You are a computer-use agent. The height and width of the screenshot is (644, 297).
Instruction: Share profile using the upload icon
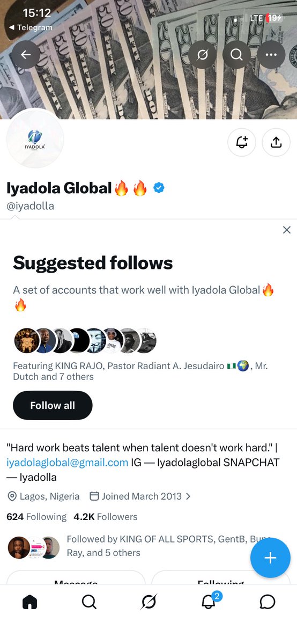pyautogui.click(x=276, y=142)
